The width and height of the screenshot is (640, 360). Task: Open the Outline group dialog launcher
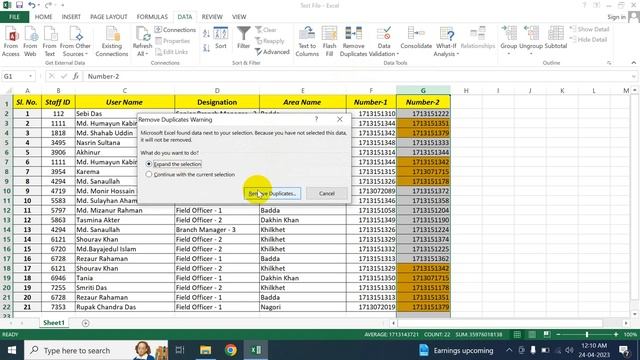tap(609, 63)
